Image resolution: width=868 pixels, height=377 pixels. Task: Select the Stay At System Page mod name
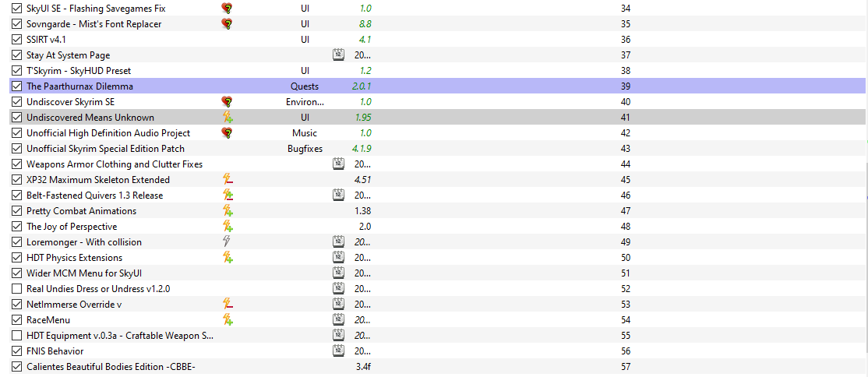[68, 55]
